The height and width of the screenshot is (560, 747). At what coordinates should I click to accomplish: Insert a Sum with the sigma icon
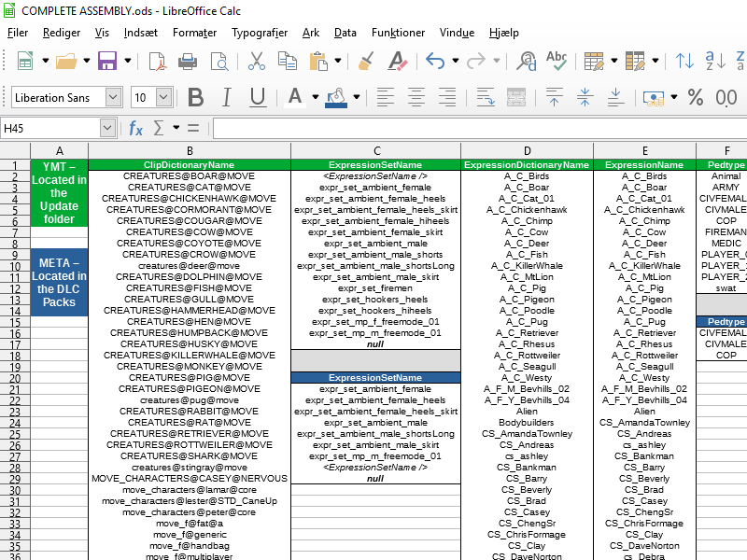tap(159, 128)
